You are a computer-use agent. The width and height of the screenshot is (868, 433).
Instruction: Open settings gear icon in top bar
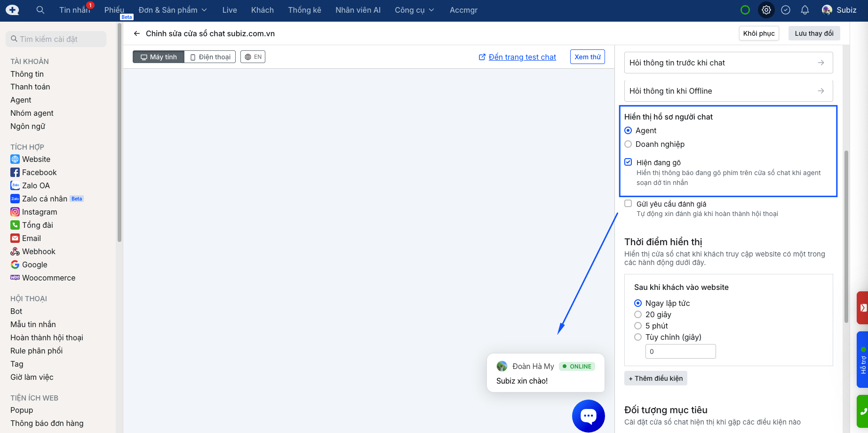point(766,10)
